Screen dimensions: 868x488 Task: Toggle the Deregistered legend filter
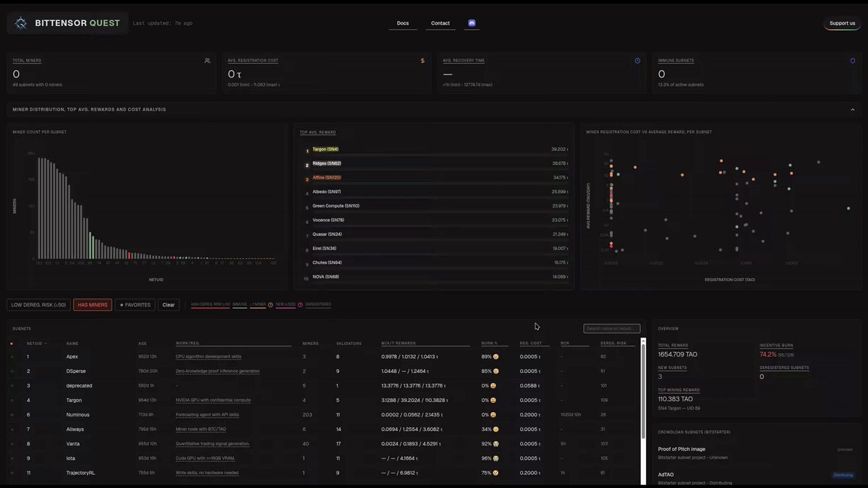pyautogui.click(x=318, y=304)
